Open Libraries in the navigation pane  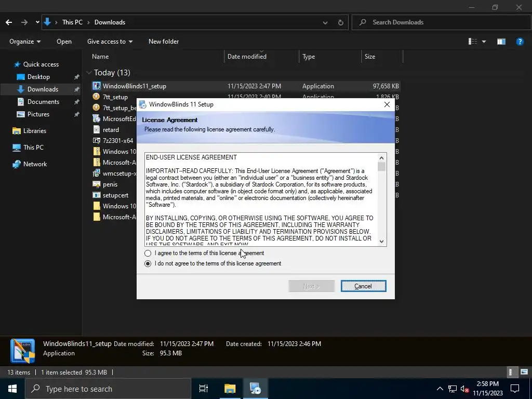click(35, 130)
